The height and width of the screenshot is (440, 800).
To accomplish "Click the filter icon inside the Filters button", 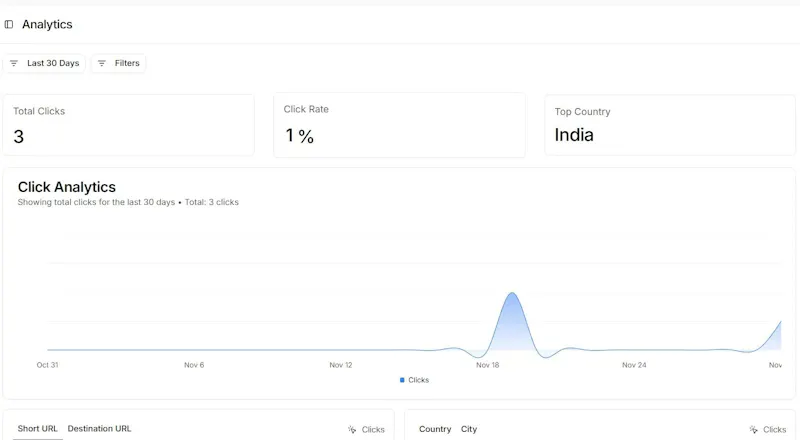I will pos(102,63).
